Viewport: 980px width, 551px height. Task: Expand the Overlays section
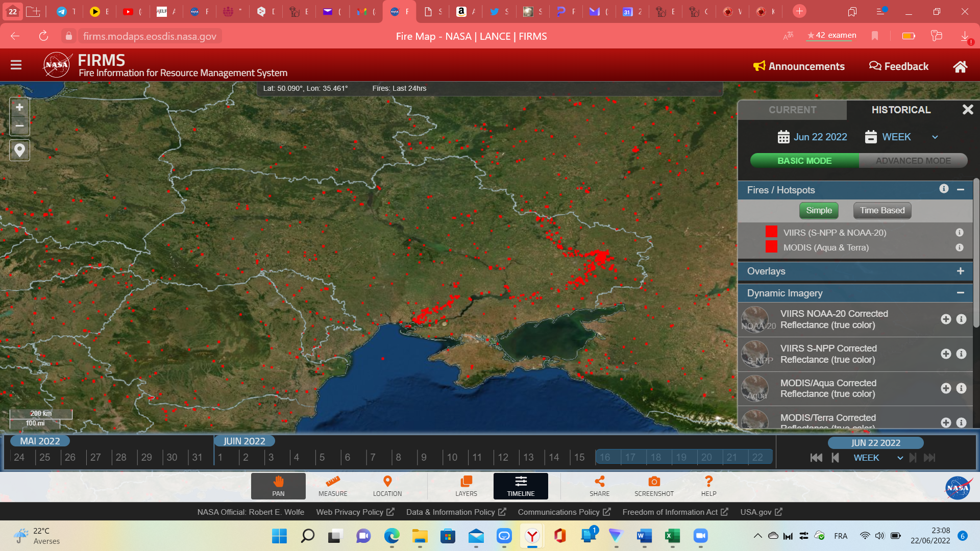960,271
